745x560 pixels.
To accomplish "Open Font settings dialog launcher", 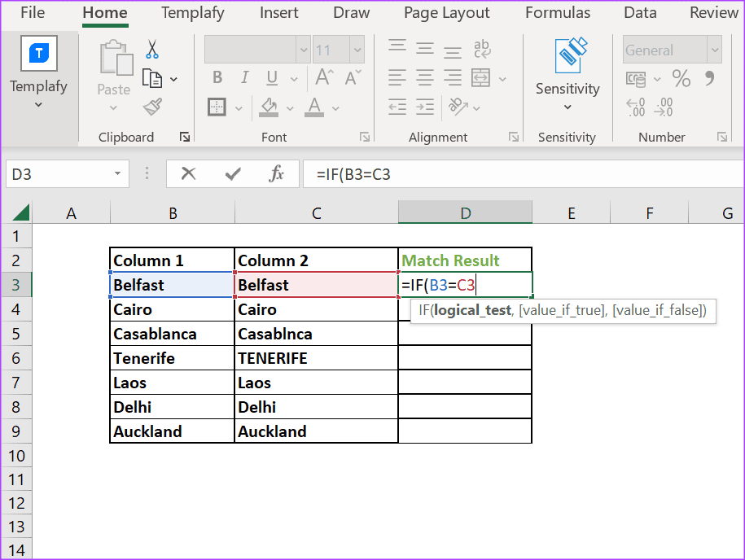I will pos(365,138).
